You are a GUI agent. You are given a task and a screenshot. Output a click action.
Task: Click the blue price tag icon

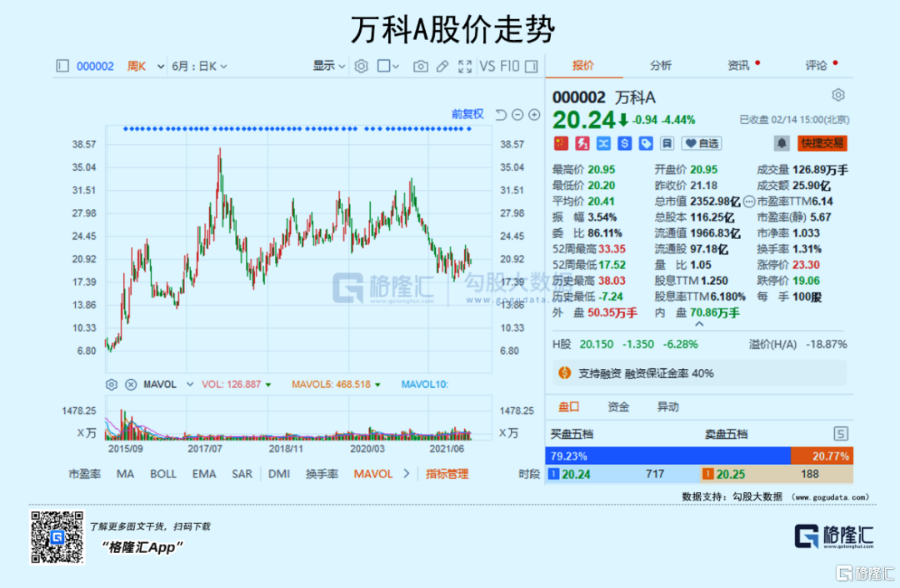646,143
